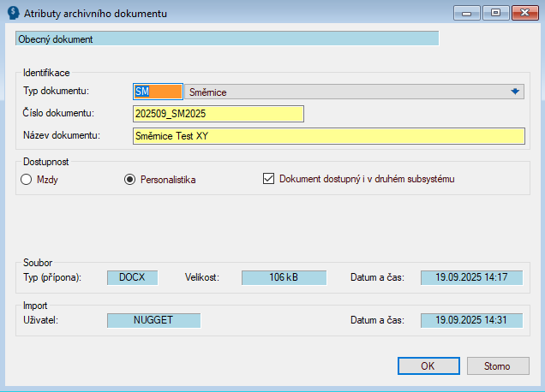Screen dimensions: 545x392
Task: Click the NUGGET user field
Action: tap(153, 320)
